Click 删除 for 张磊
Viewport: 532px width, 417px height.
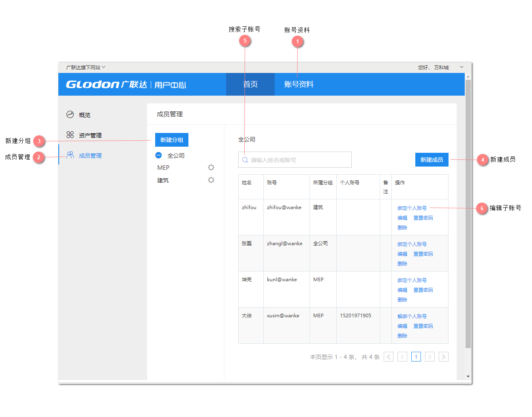click(402, 263)
